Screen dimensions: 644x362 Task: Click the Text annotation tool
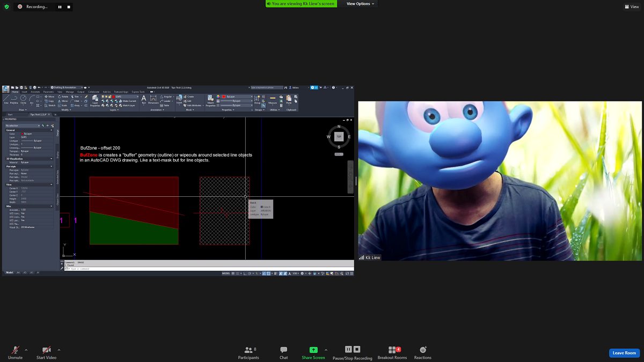click(144, 100)
